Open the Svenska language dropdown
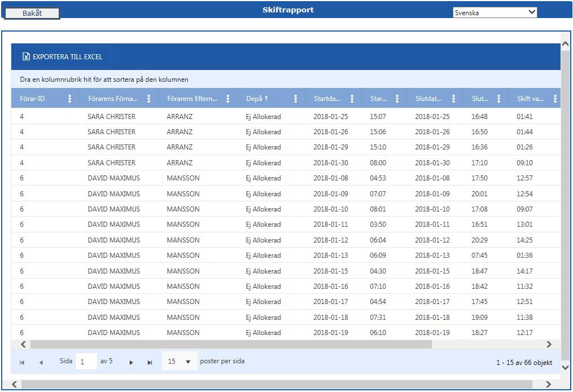The height and width of the screenshot is (392, 573). point(495,12)
